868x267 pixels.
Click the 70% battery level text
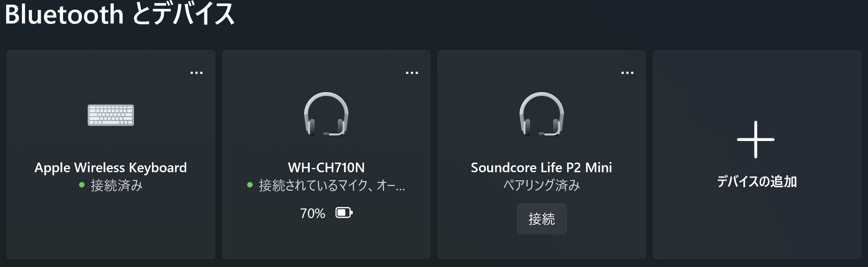(312, 213)
